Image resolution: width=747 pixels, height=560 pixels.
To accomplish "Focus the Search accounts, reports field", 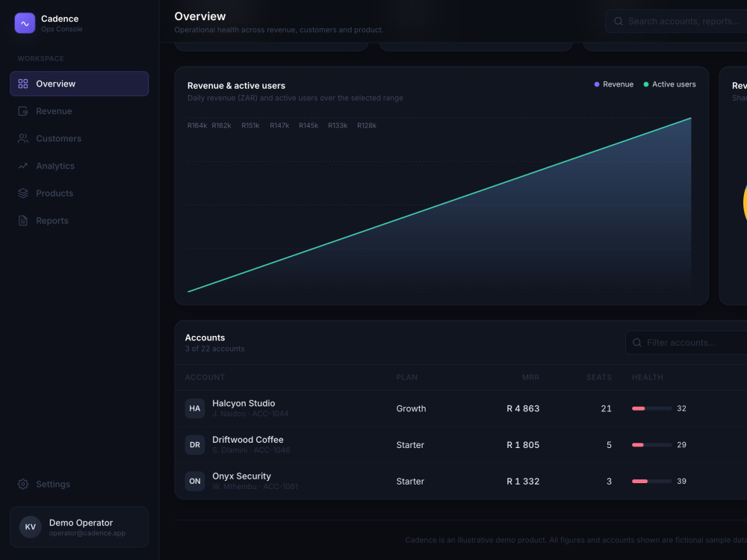I will [x=677, y=21].
